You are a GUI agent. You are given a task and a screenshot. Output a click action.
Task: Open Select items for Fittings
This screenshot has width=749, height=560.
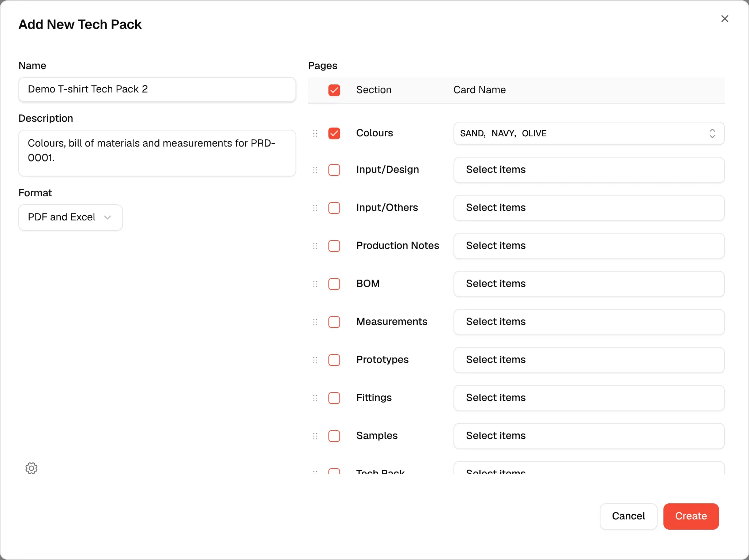point(589,398)
